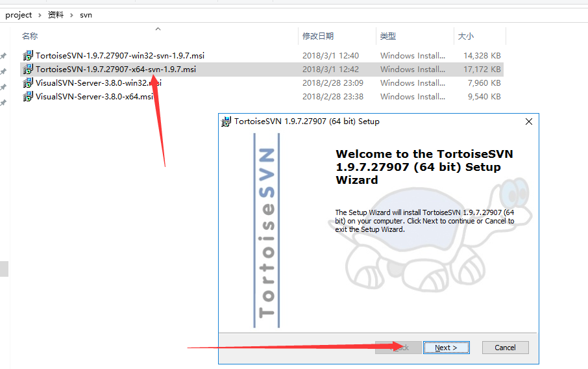This screenshot has height=369, width=588.
Task: Expand the chevron after project in breadcrumb
Action: point(40,15)
